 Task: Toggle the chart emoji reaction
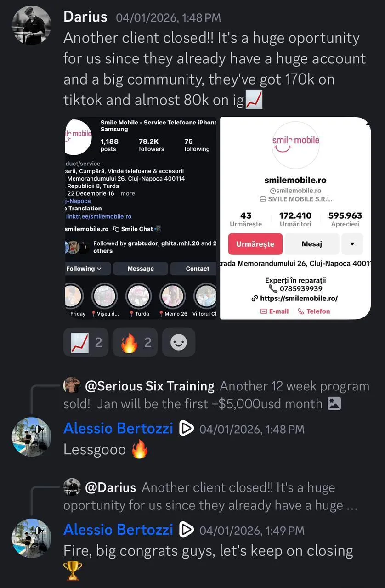[86, 342]
